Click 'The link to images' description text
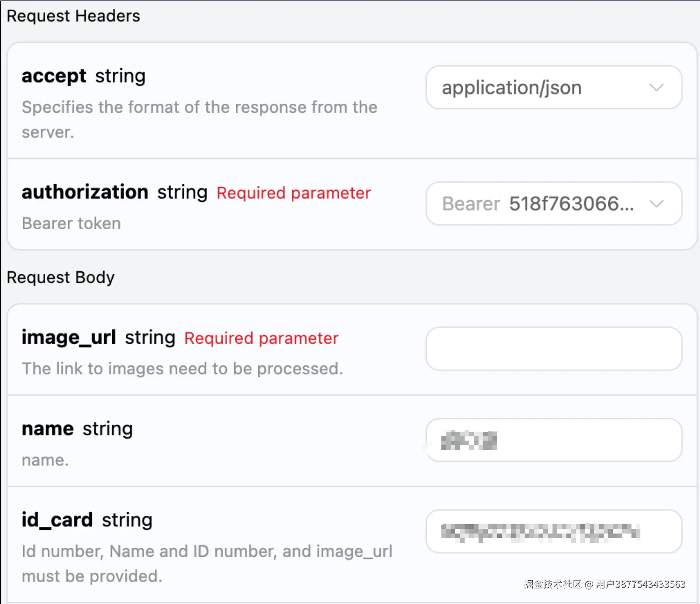This screenshot has width=700, height=604. pos(182,369)
